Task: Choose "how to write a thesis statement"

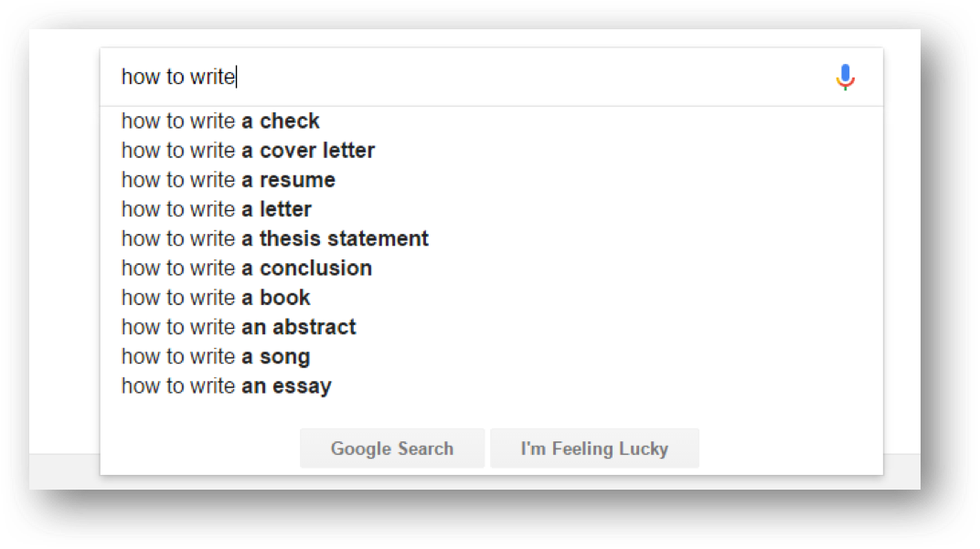Action: (274, 238)
